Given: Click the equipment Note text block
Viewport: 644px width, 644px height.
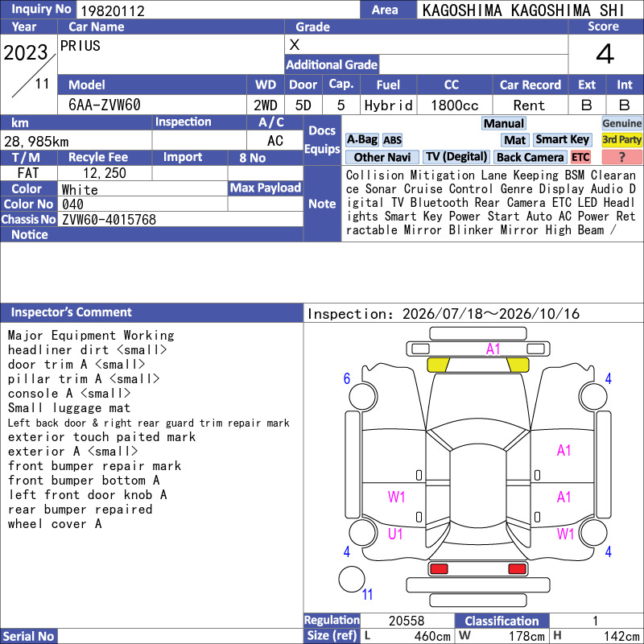Looking at the screenshot, I should (491, 203).
